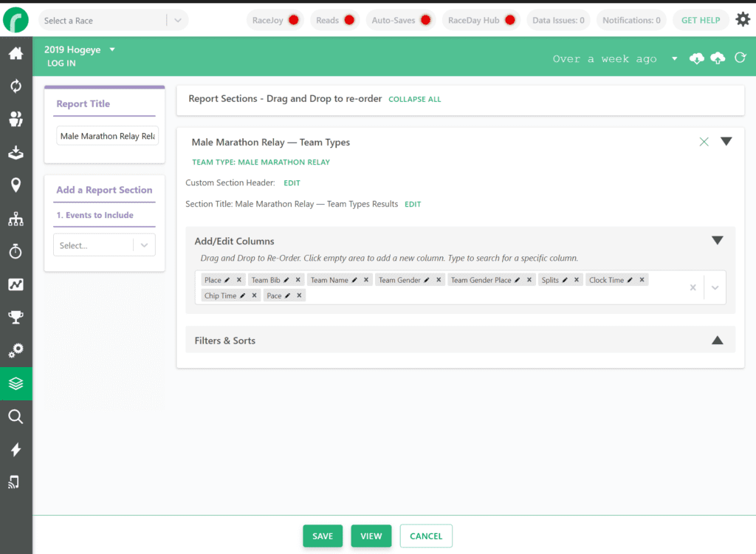The width and height of the screenshot is (756, 554).
Task: Open the hierarchy tree sidebar icon
Action: click(16, 219)
